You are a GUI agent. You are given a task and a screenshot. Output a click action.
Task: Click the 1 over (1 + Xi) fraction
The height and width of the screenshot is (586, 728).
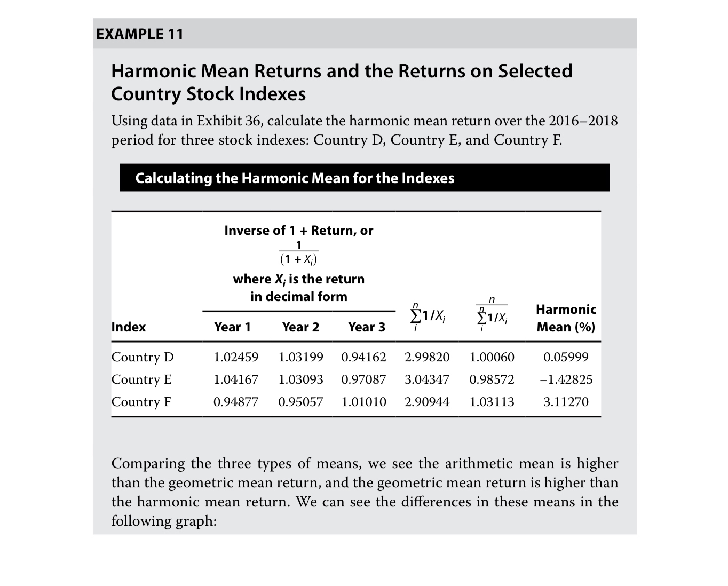298,252
